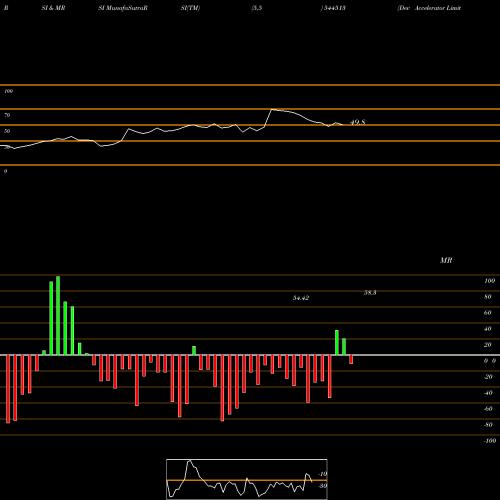Click the RSI axis label 100

(x=8, y=91)
